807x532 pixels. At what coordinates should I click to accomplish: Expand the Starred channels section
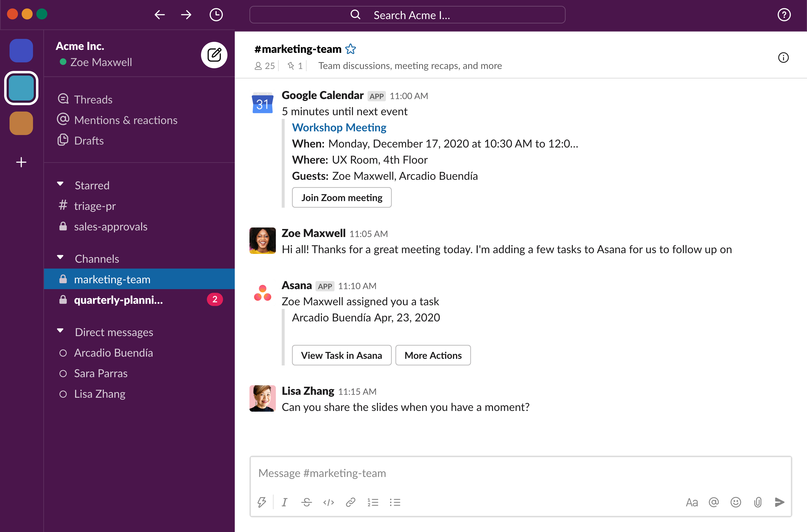[62, 185]
